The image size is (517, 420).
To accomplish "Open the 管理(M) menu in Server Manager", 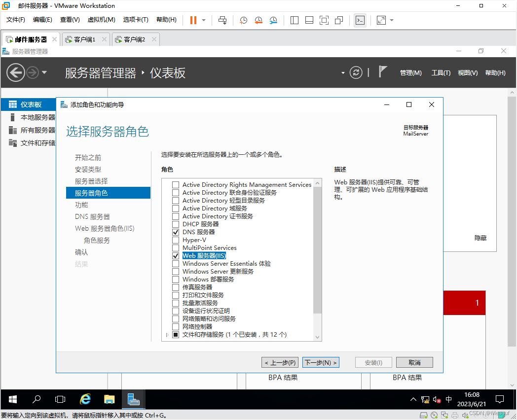I will (x=411, y=73).
